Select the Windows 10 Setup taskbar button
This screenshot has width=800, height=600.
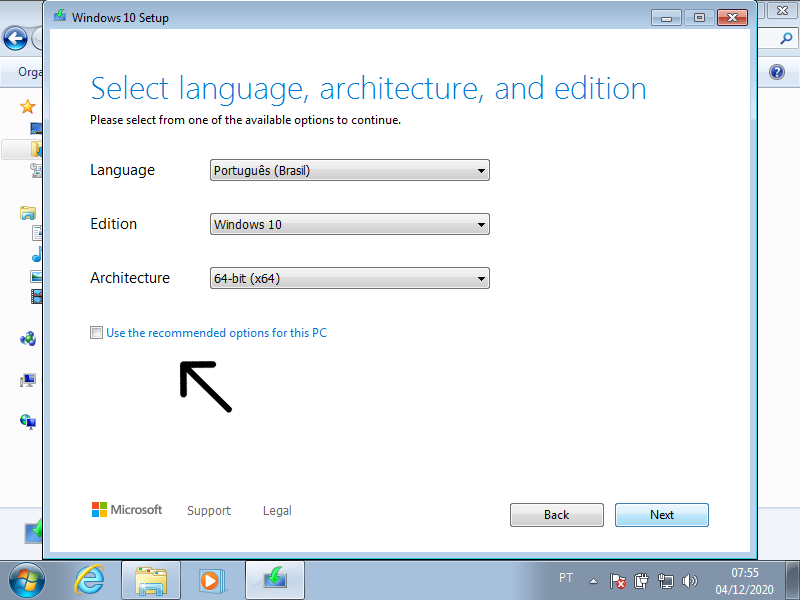[274, 581]
